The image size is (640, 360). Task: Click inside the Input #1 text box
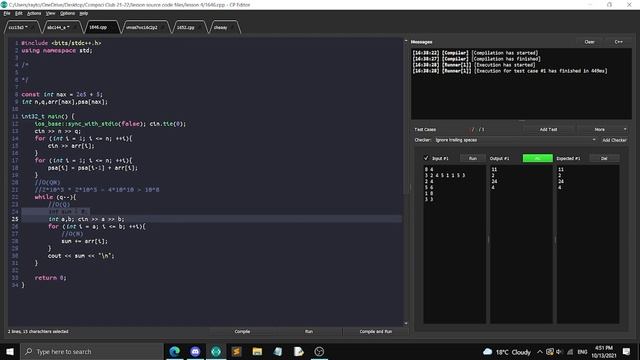(x=454, y=245)
